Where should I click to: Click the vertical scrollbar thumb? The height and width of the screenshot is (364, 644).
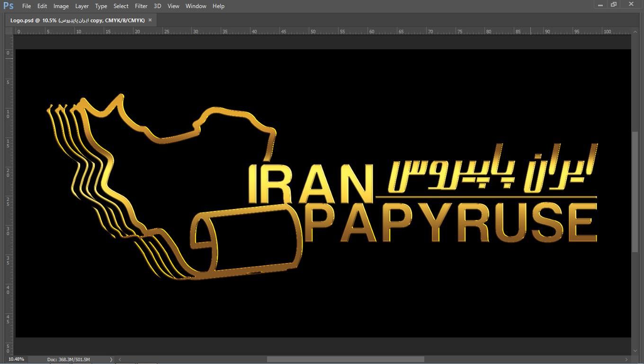(635, 191)
